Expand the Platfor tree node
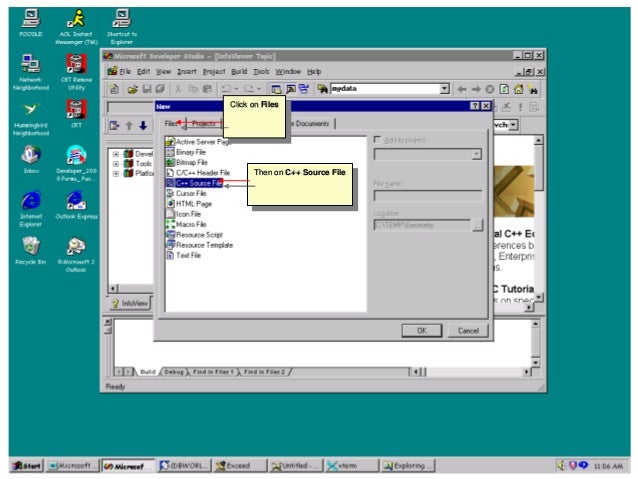Screen dimensions: 638x479 [x=116, y=173]
